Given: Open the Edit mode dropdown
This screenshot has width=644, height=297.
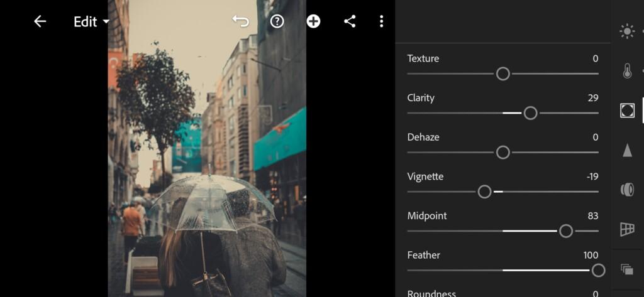Looking at the screenshot, I should click(92, 22).
